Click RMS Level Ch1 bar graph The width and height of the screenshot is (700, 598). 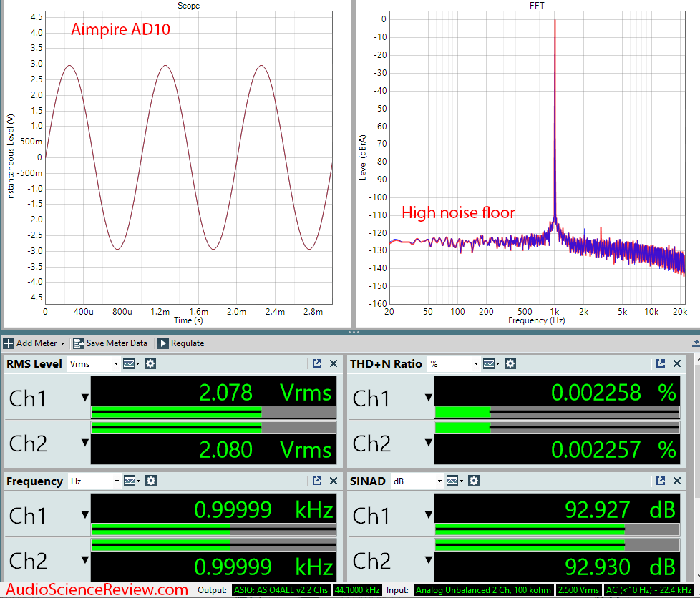coord(214,412)
